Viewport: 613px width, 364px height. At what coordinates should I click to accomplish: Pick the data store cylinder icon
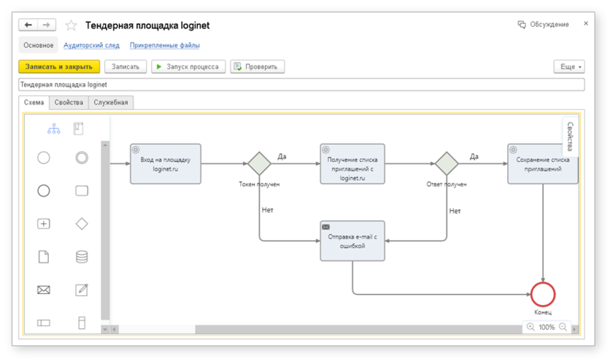[x=82, y=257]
